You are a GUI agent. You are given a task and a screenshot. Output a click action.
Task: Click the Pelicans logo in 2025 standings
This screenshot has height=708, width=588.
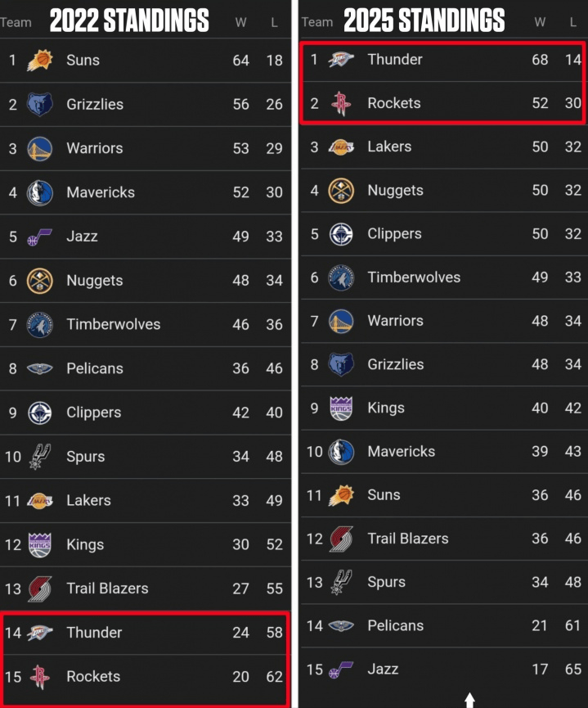click(x=340, y=626)
